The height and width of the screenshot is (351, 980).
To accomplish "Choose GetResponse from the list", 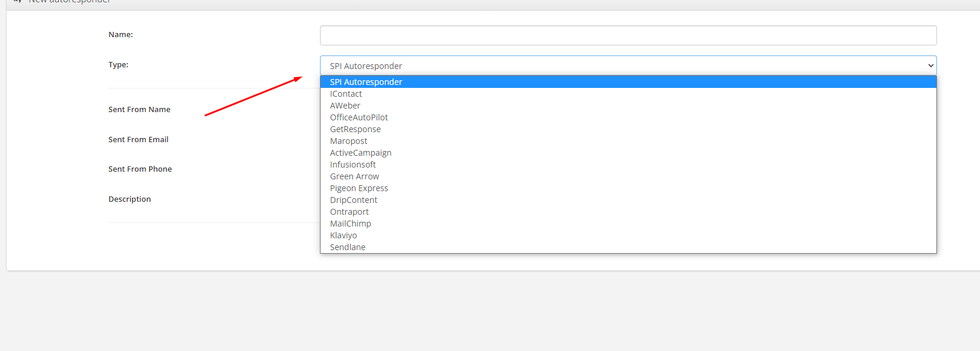I will coord(628,129).
